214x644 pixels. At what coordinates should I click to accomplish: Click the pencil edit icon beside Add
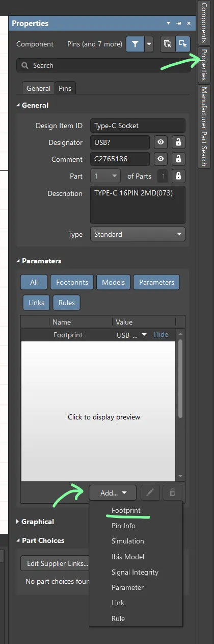tap(150, 492)
